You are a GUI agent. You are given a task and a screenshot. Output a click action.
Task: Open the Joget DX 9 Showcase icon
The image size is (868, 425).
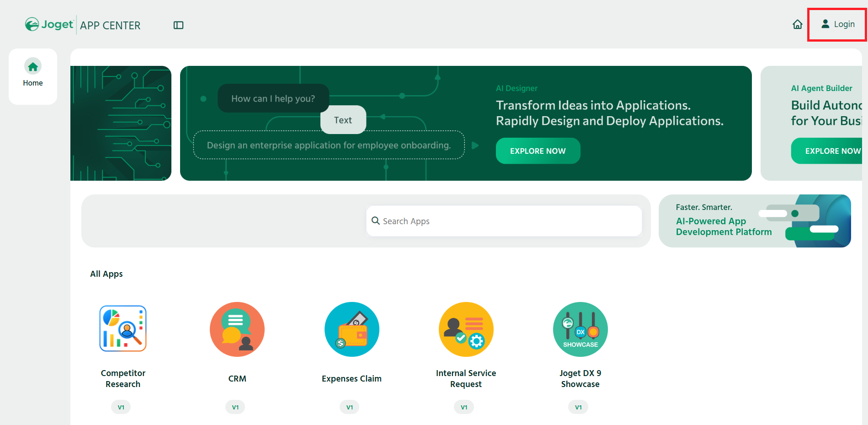click(580, 329)
